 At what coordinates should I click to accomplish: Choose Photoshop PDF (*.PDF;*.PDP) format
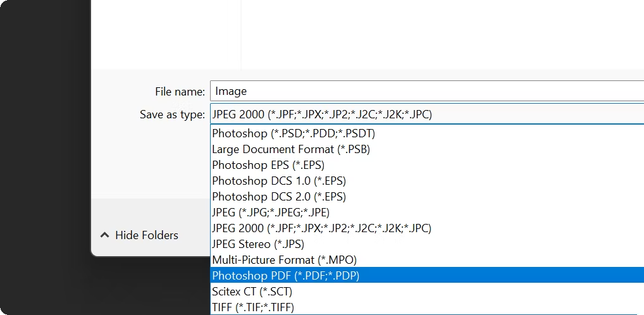[x=427, y=276]
